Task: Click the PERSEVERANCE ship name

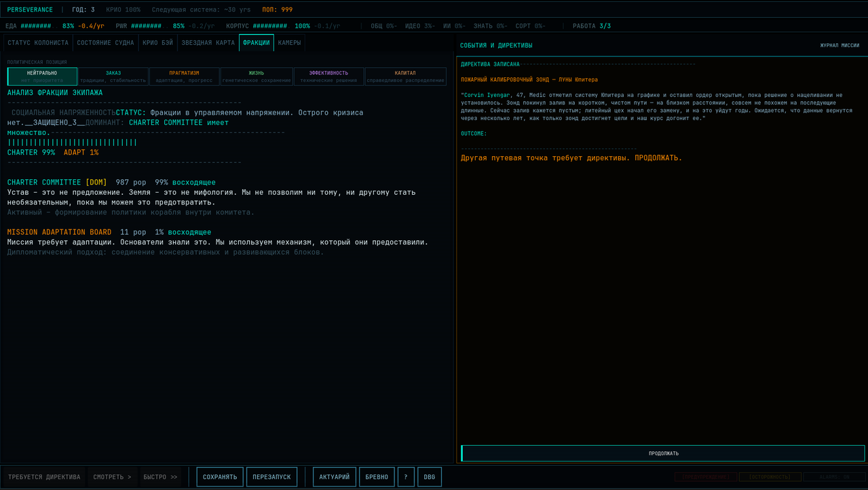Action: click(x=31, y=10)
